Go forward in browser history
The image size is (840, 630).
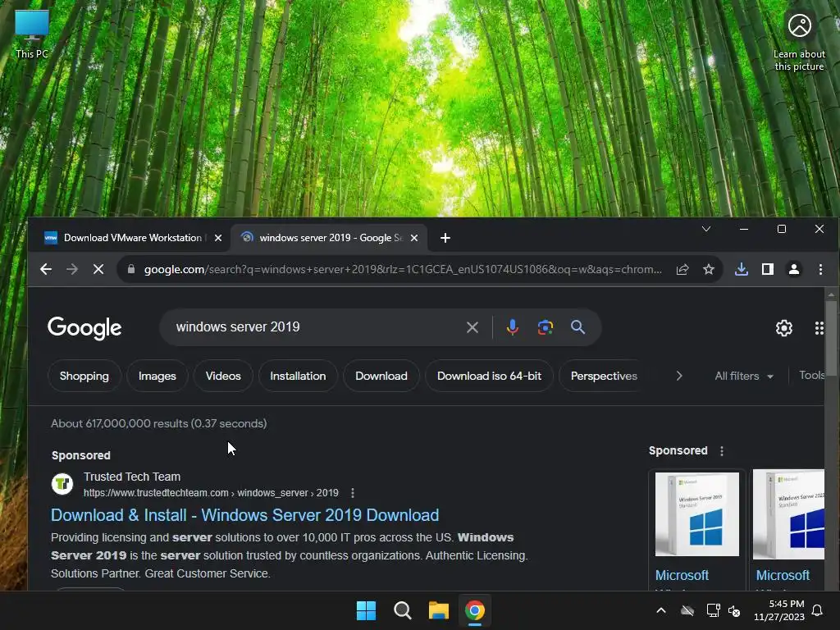(72, 269)
